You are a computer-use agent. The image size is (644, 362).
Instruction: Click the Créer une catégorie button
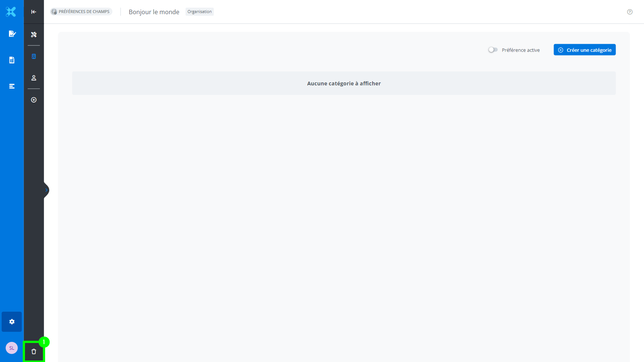tap(584, 50)
